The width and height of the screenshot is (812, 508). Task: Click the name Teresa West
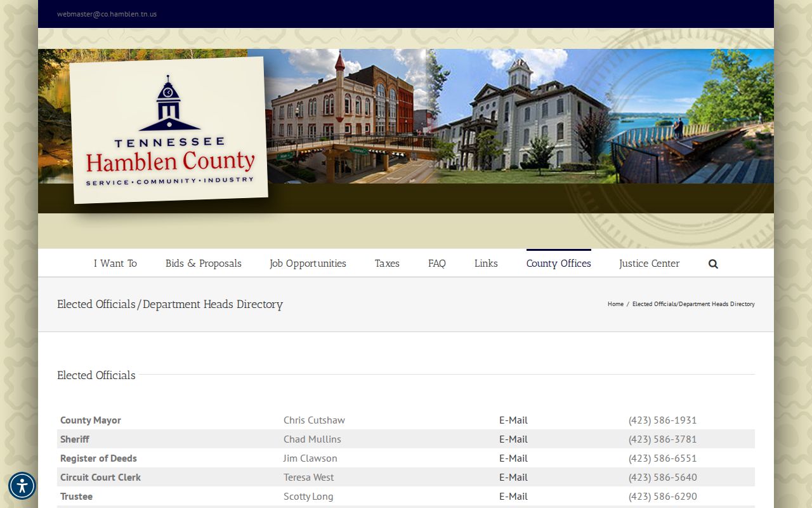coord(308,477)
